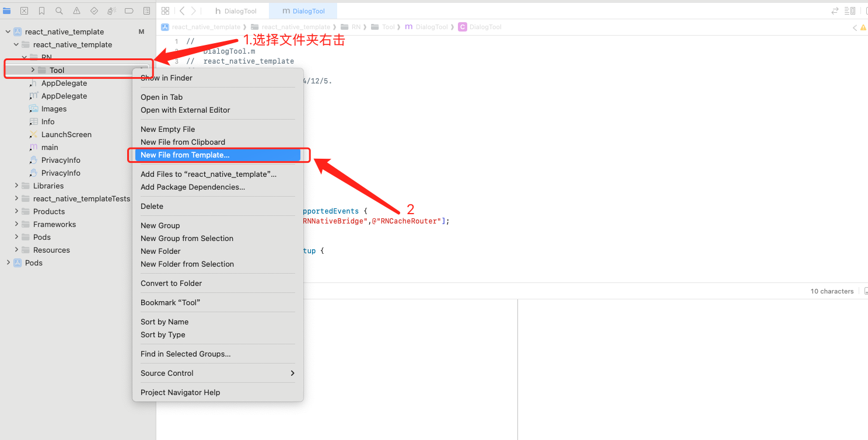Open the Report navigator icon
Image resolution: width=868 pixels, height=440 pixels.
(x=146, y=11)
